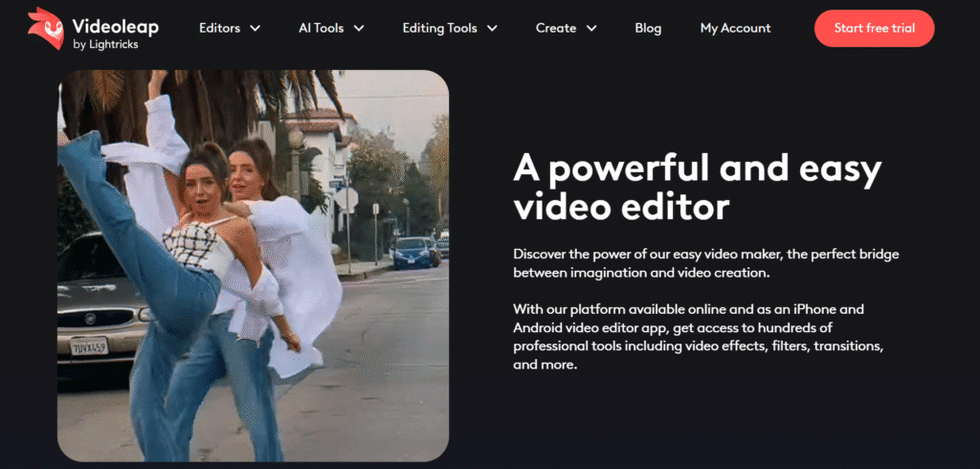Screen dimensions: 980x469
Task: Open My Account
Action: (x=736, y=28)
